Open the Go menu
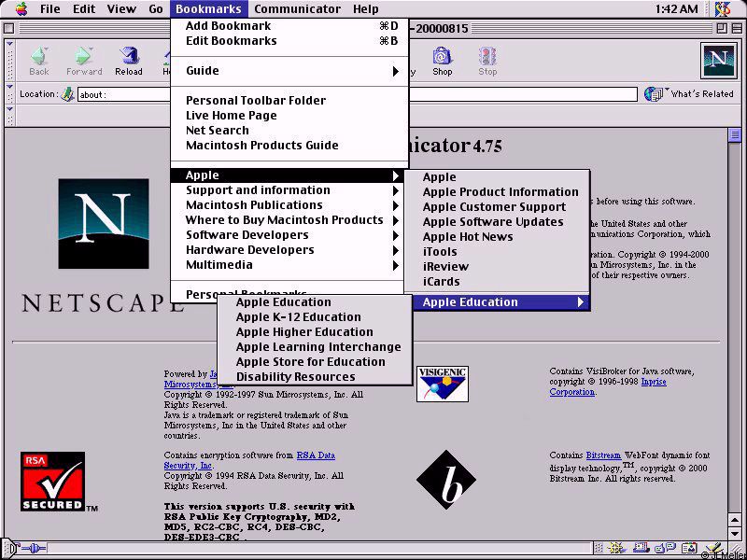This screenshot has width=747, height=560. (156, 8)
